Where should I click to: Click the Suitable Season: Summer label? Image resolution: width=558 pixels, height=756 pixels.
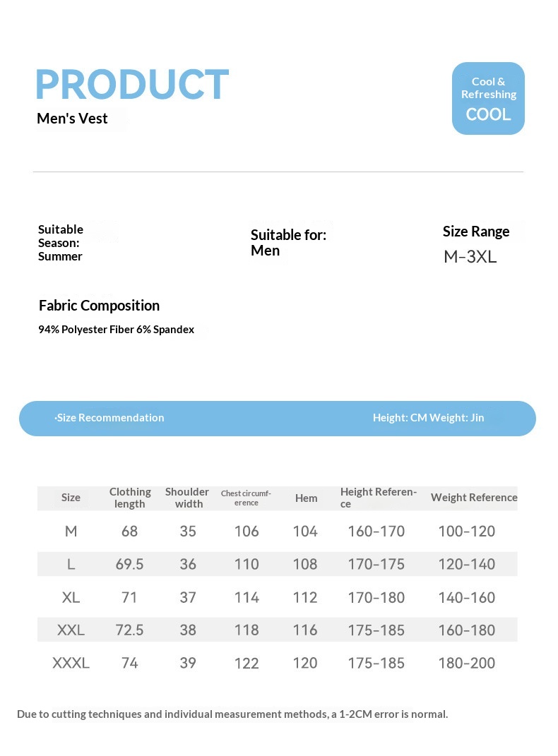pyautogui.click(x=61, y=243)
